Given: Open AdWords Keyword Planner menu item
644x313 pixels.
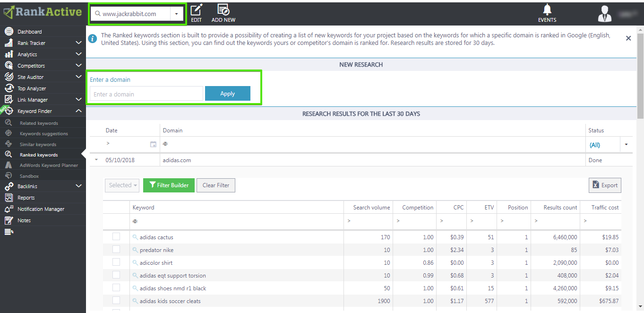Looking at the screenshot, I should pos(49,165).
